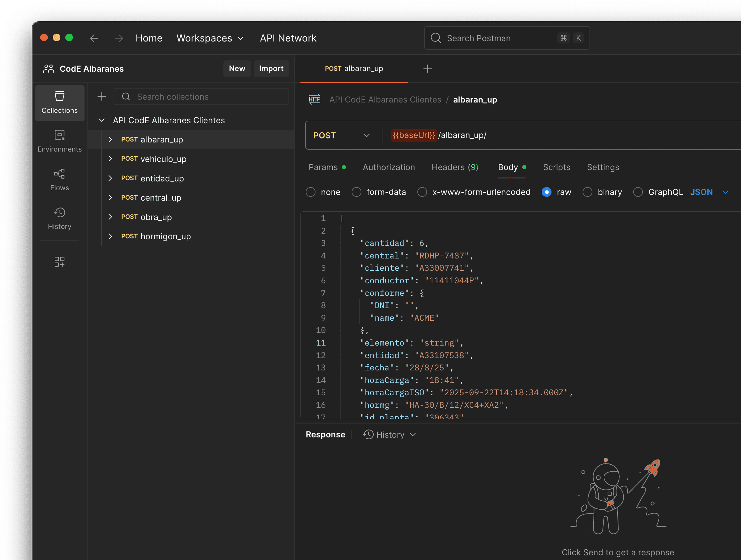The height and width of the screenshot is (560, 741).
Task: Open a new request tab with plus icon
Action: (x=427, y=69)
